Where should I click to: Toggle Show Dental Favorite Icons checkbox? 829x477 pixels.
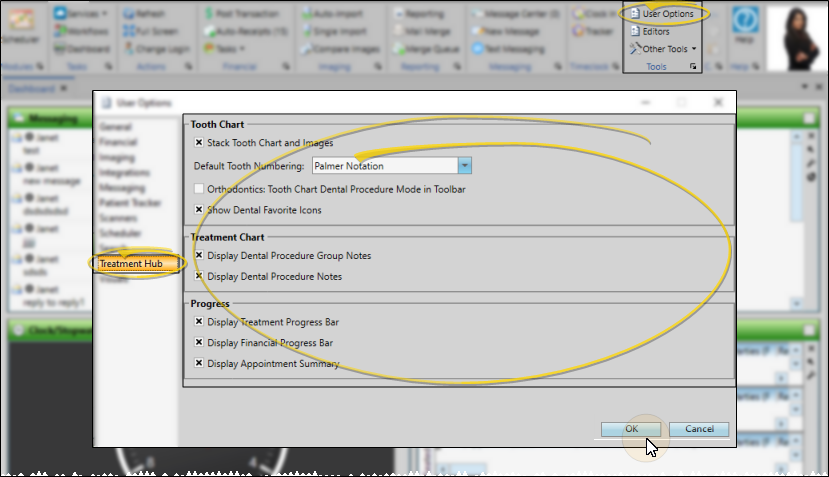199,210
